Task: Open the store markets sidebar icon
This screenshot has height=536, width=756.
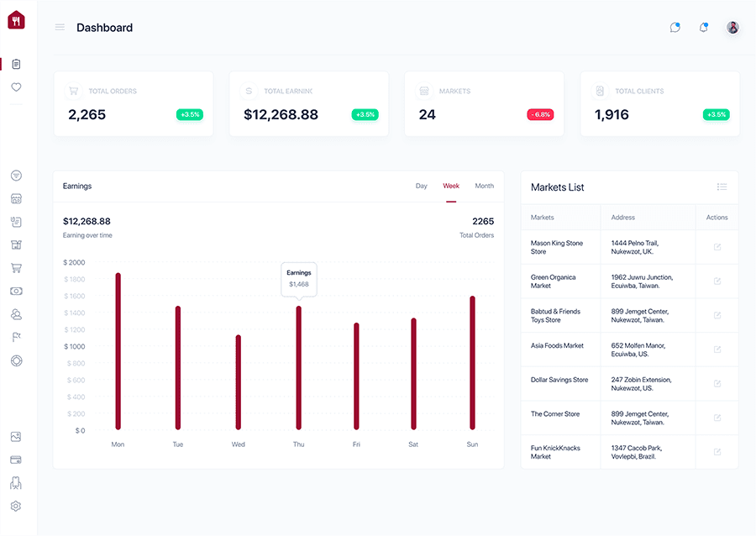Action: tap(17, 198)
